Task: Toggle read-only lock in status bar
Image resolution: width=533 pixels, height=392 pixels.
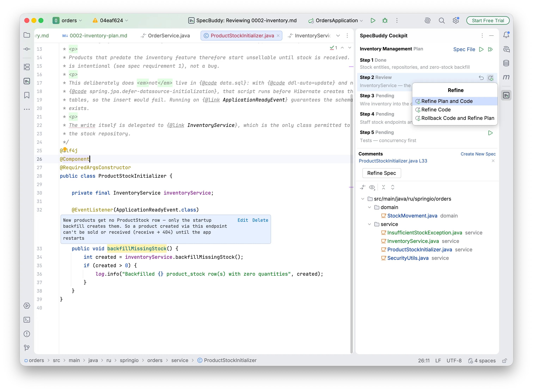Action: tap(504, 360)
